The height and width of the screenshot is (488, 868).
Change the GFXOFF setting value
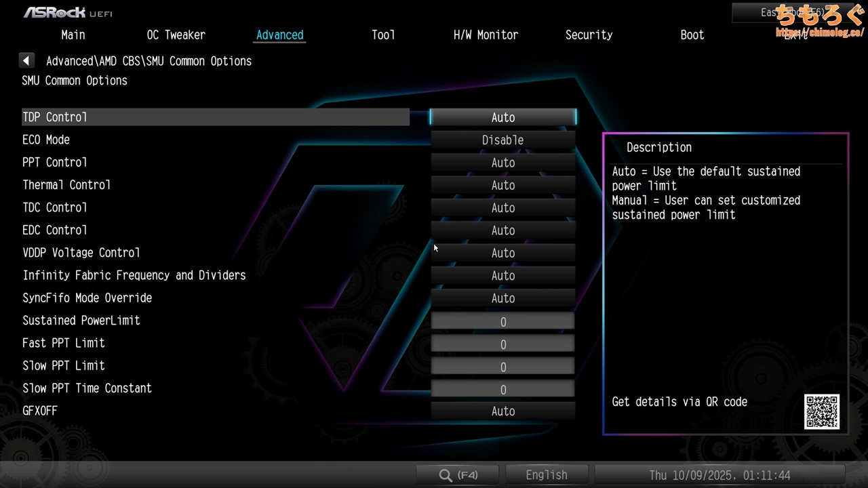[502, 411]
